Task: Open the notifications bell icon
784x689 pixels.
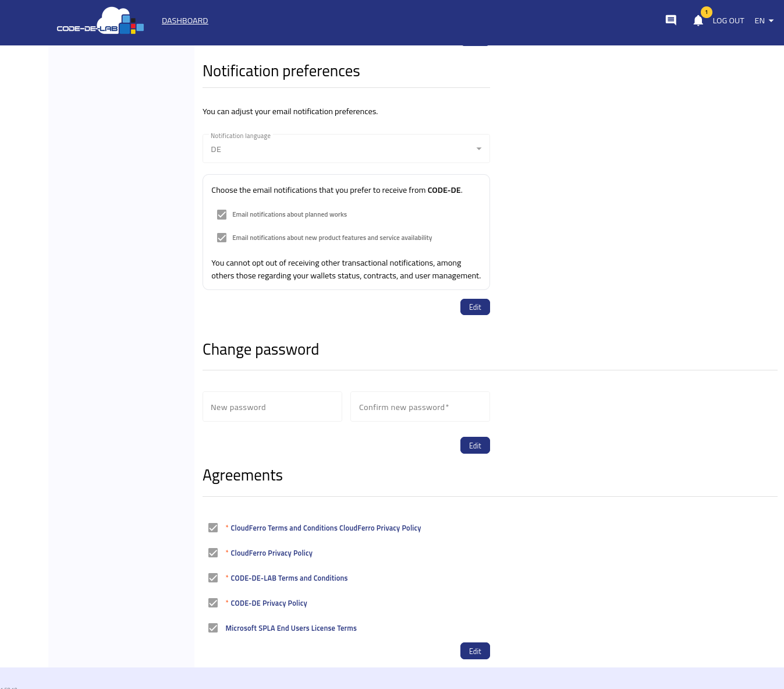Action: pos(698,20)
